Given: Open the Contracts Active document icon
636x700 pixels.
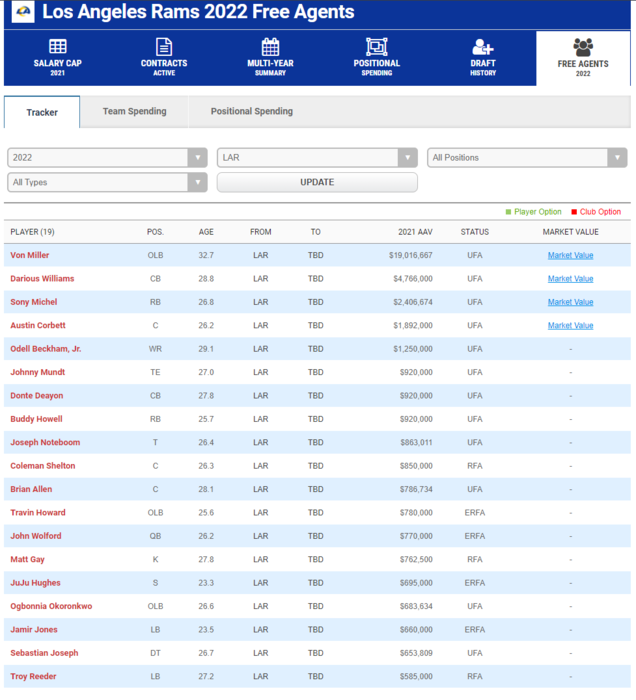Looking at the screenshot, I should (x=164, y=47).
